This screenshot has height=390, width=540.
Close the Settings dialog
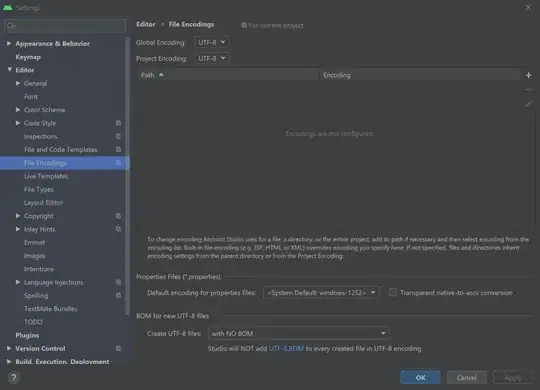pos(528,8)
